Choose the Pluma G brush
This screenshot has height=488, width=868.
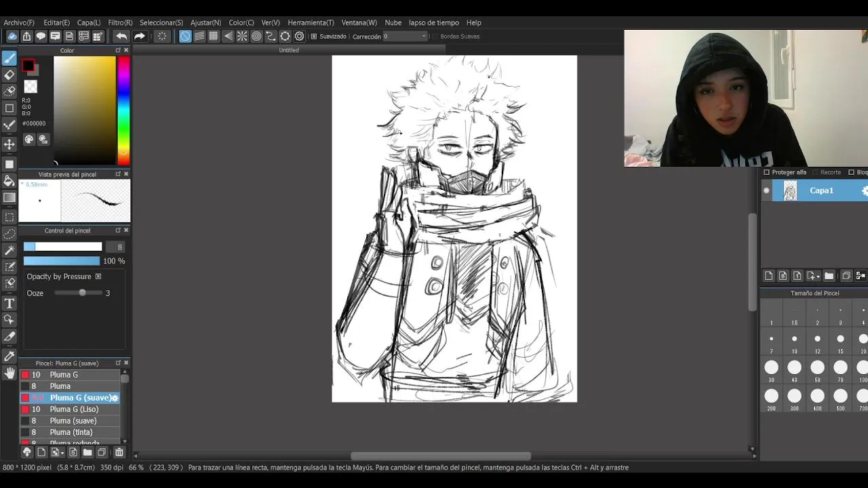70,375
